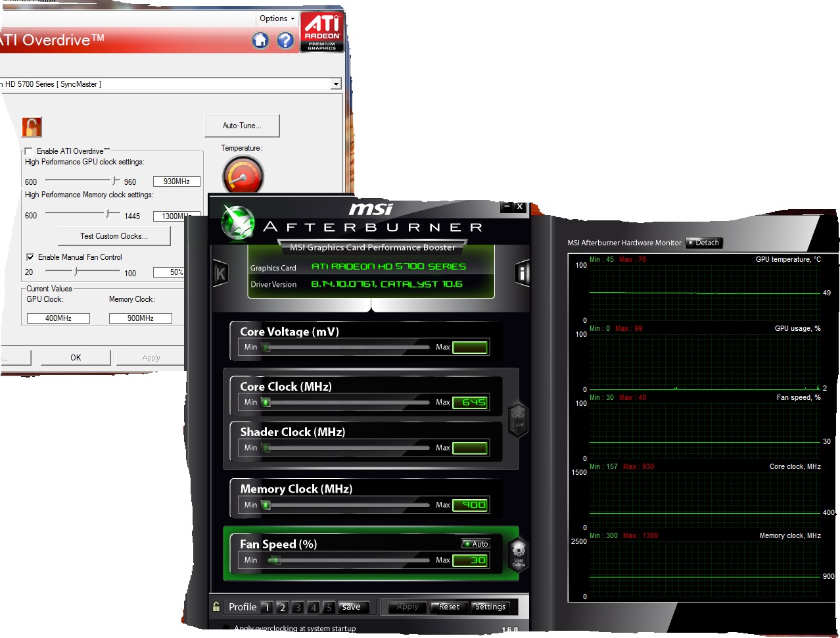Click the Overdrive unlock padlock icon
This screenshot has width=840, height=638.
point(32,127)
